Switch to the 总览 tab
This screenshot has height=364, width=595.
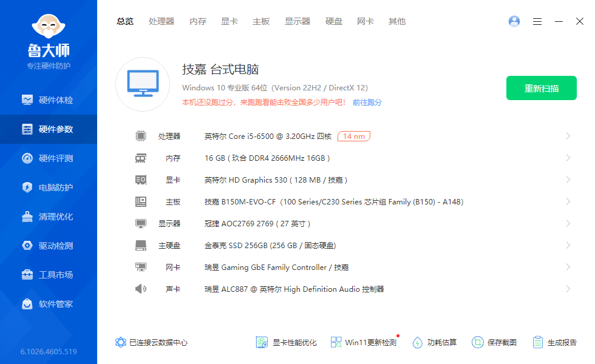click(x=125, y=22)
